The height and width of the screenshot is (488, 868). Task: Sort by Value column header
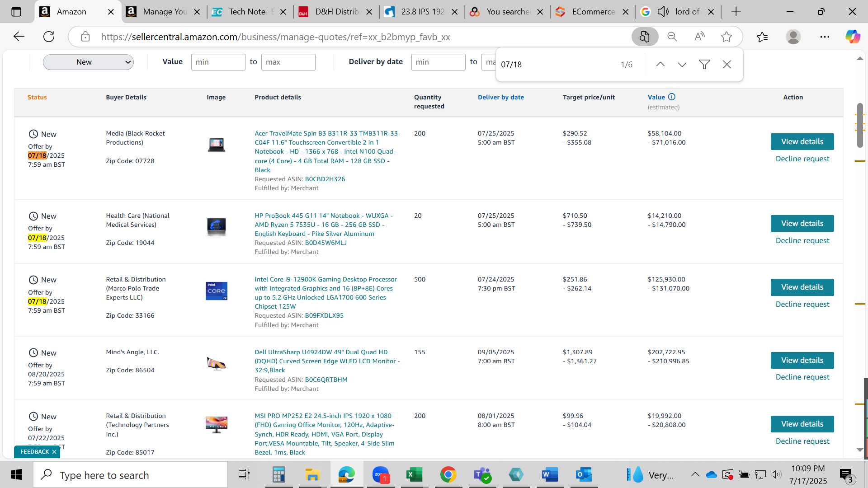[x=656, y=97]
